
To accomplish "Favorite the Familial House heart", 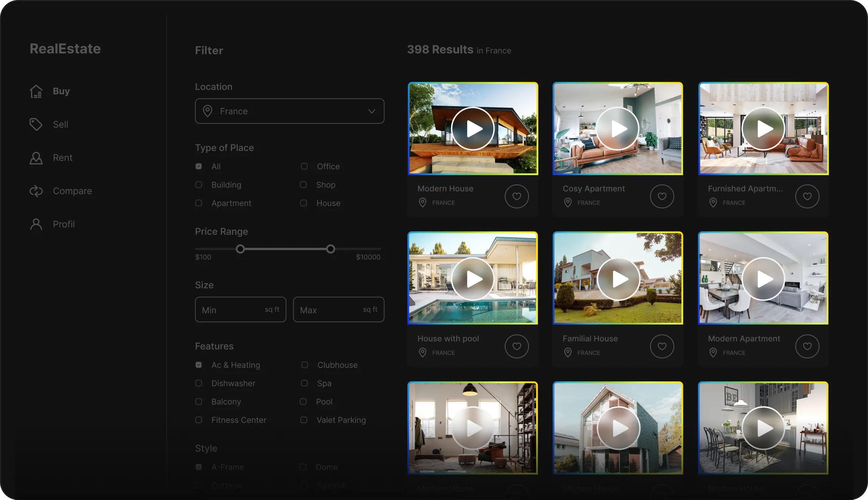I will coord(662,346).
